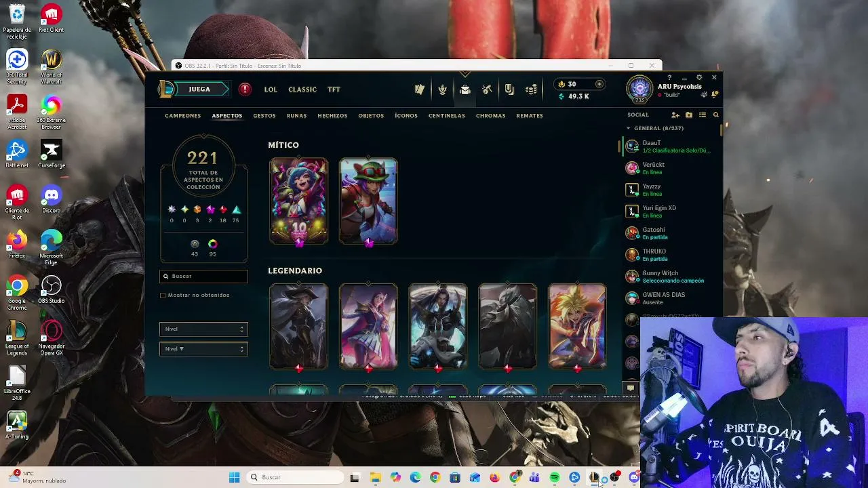
Task: Open CurseForge desktop shortcut
Action: click(x=52, y=155)
